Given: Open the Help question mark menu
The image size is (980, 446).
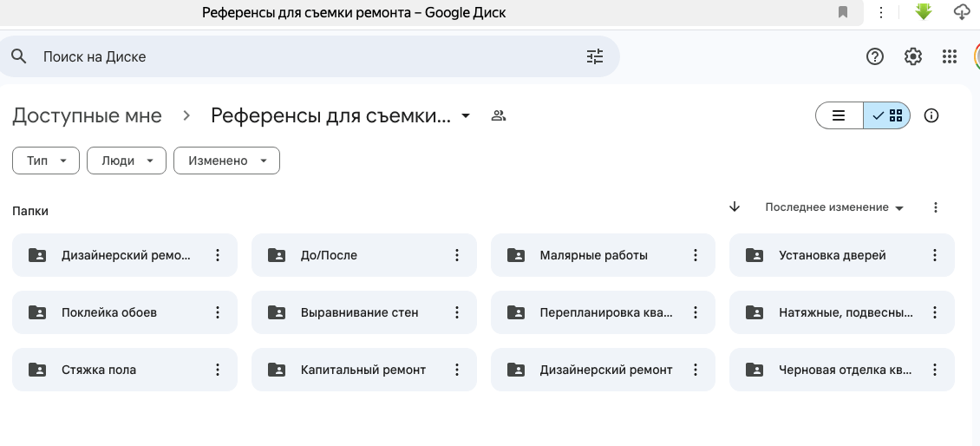Looking at the screenshot, I should click(x=874, y=56).
